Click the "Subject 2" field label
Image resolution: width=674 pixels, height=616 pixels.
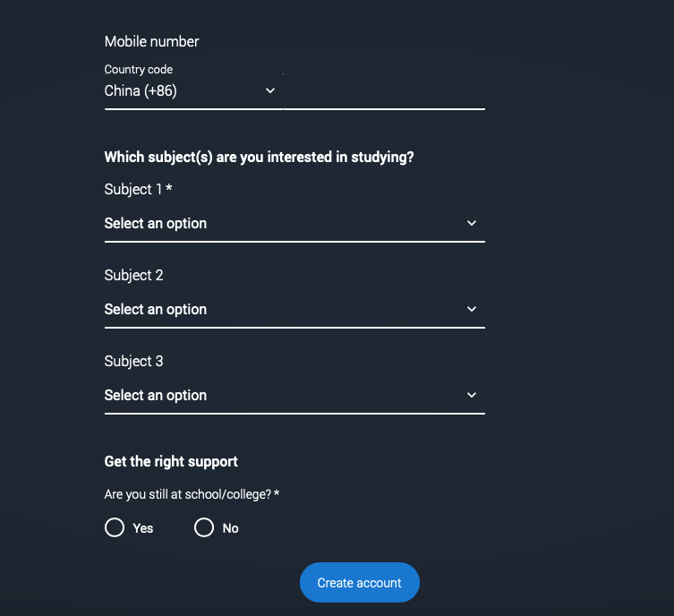click(134, 275)
